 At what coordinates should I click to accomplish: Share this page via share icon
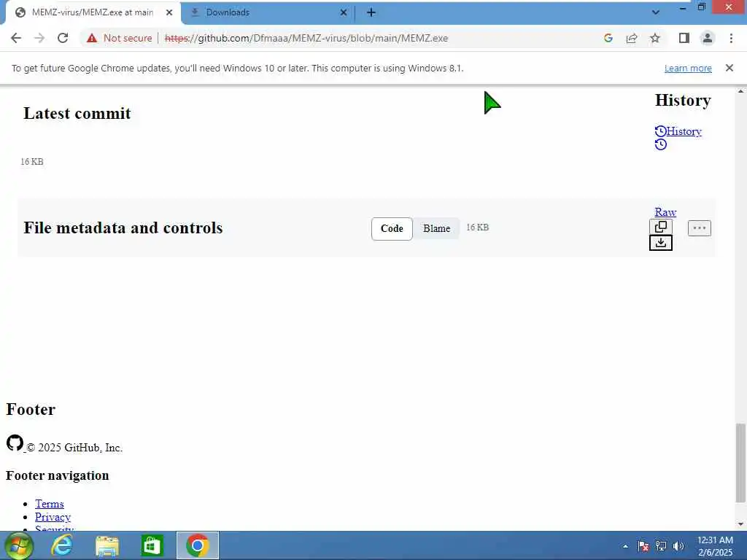(x=632, y=38)
